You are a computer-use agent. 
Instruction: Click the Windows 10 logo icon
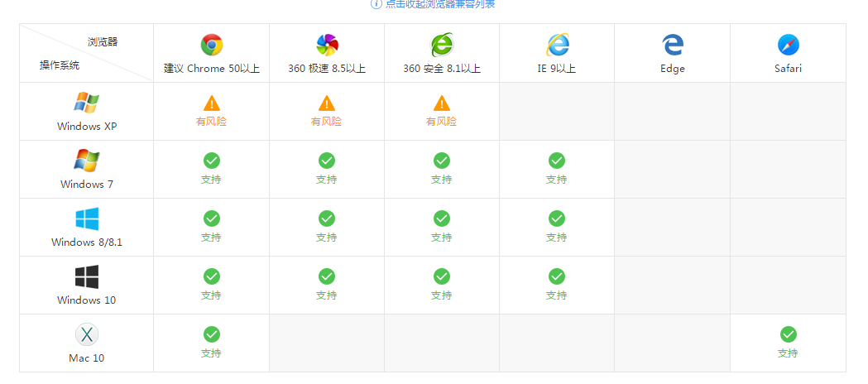tap(87, 276)
